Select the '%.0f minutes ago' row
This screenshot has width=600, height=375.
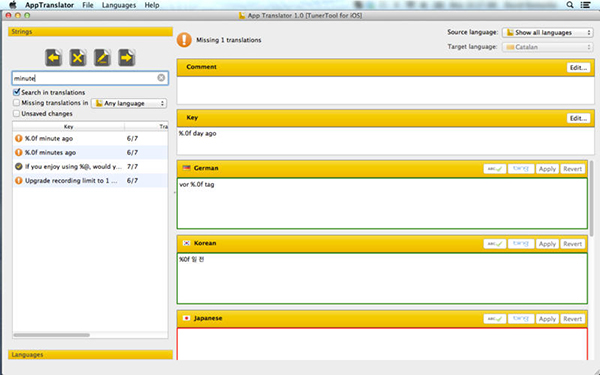click(90, 152)
